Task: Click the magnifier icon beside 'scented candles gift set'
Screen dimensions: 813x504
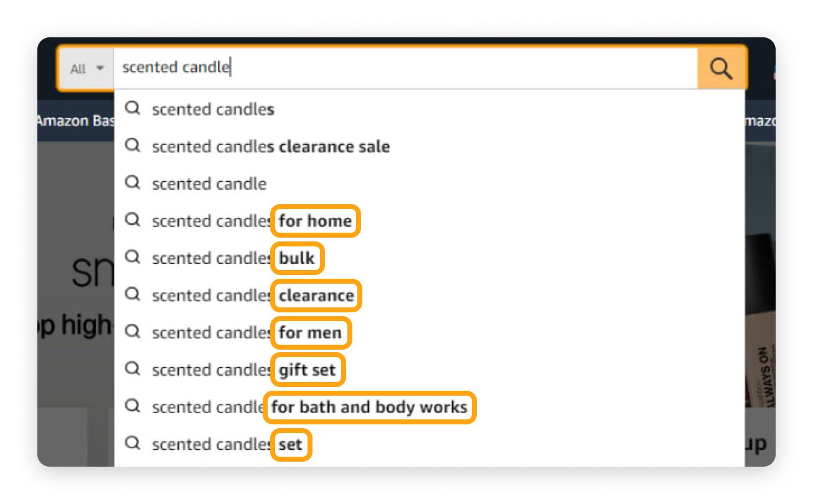Action: [x=133, y=370]
